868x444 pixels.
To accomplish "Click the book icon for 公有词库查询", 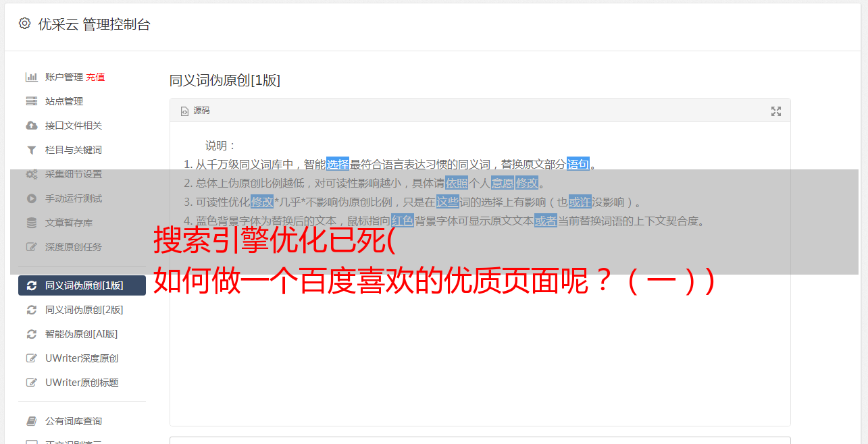I will 31,421.
